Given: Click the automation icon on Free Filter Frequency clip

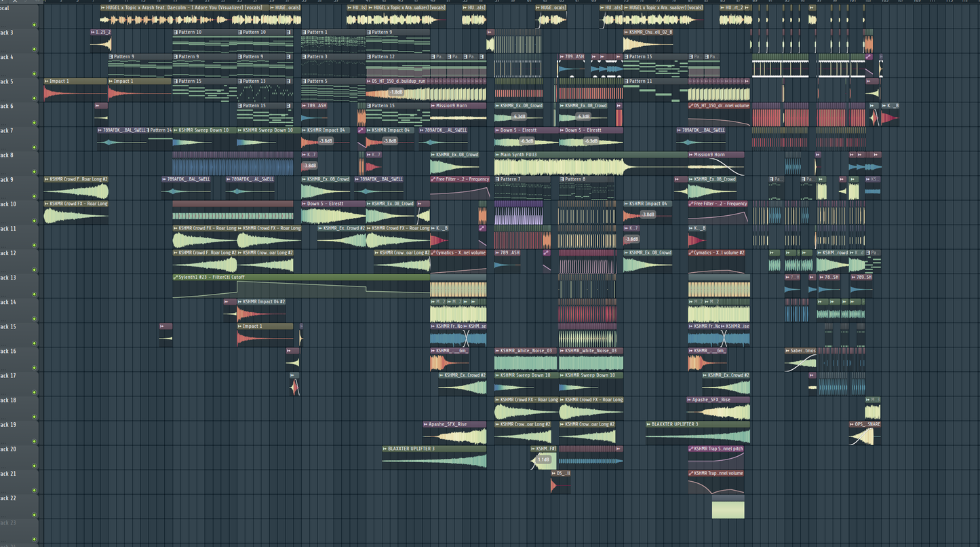Looking at the screenshot, I should pos(433,179).
